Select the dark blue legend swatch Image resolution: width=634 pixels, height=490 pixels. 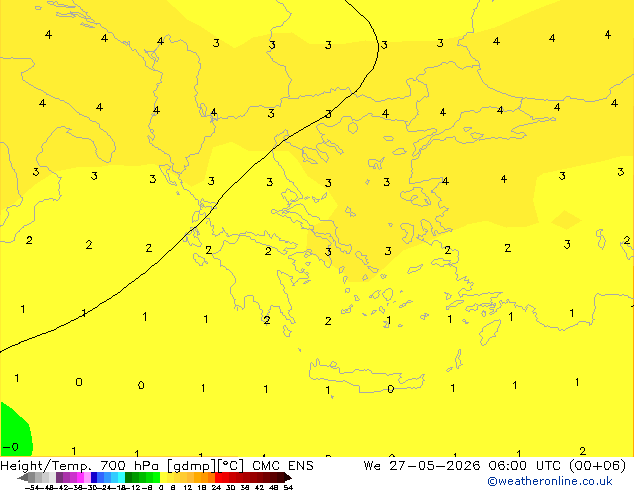tap(94, 477)
